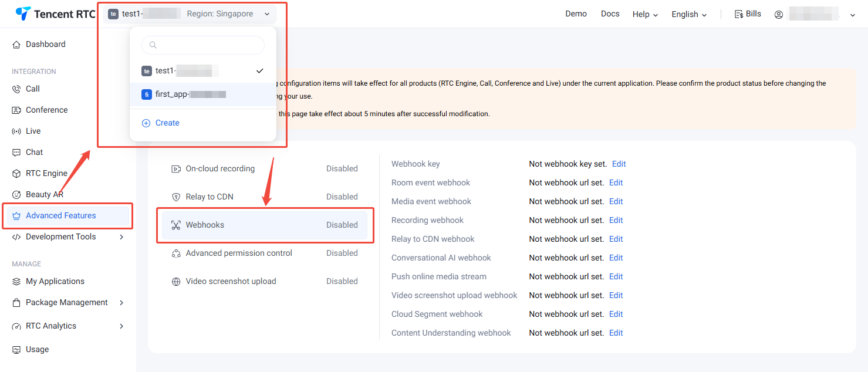Select the Call phone icon in sidebar
Viewport: 868px width, 372px height.
(16, 89)
